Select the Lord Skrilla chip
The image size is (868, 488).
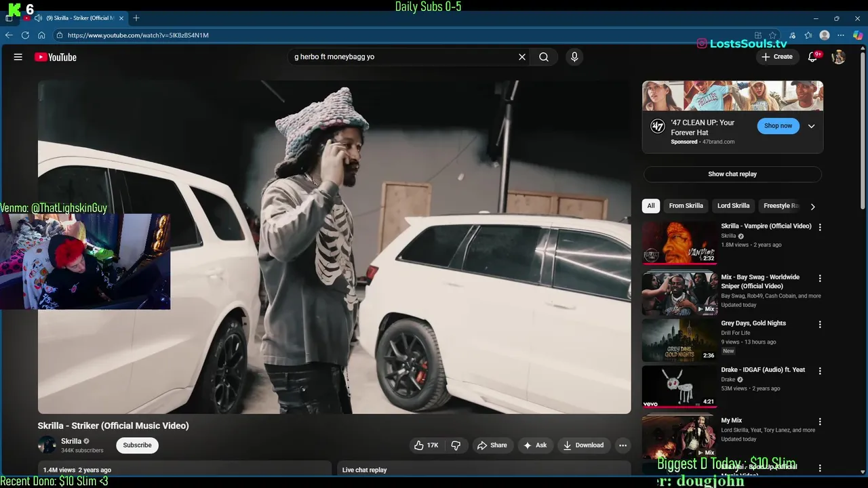(733, 206)
